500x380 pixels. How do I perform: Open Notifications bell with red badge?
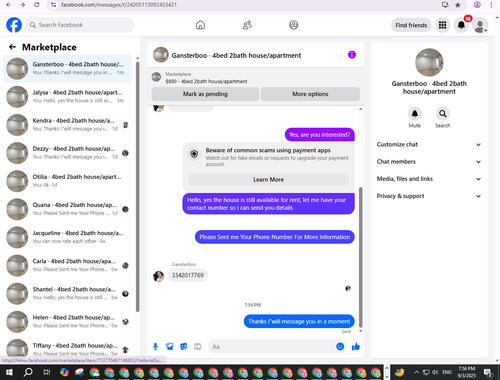[461, 25]
